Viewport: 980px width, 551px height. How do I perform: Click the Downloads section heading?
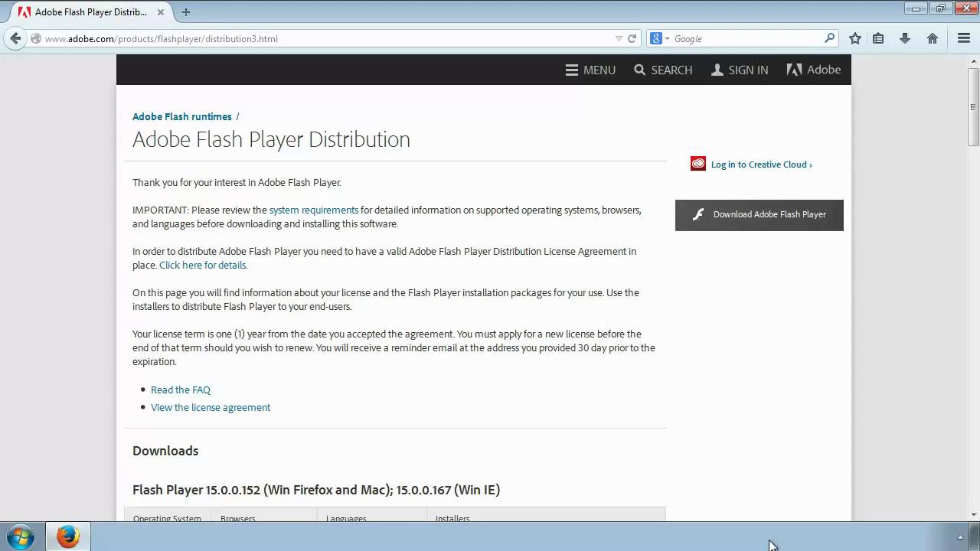(x=165, y=451)
